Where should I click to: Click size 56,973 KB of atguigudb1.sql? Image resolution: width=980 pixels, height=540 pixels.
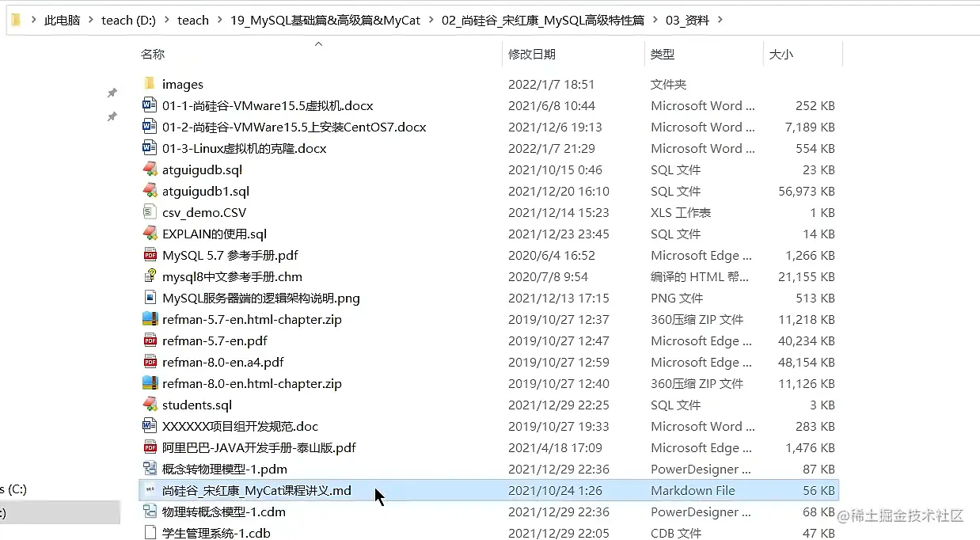pyautogui.click(x=807, y=191)
